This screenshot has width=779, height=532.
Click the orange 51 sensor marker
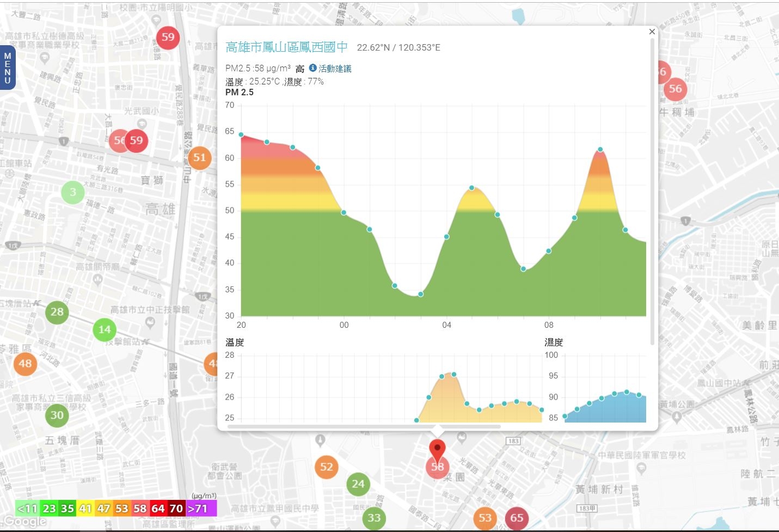pos(200,158)
